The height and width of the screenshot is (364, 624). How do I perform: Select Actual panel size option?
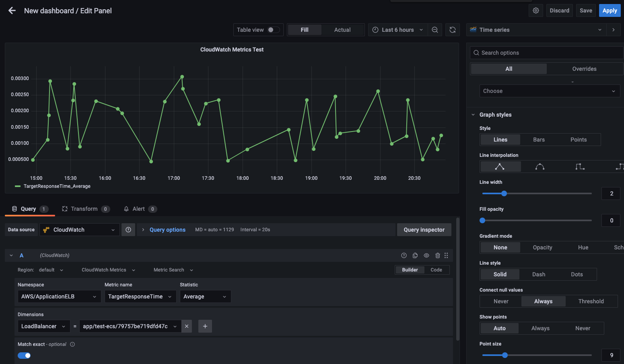[x=342, y=30]
